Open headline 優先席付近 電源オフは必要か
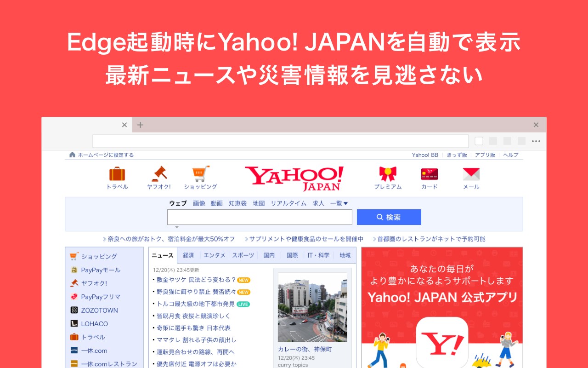The width and height of the screenshot is (588, 368). click(197, 364)
